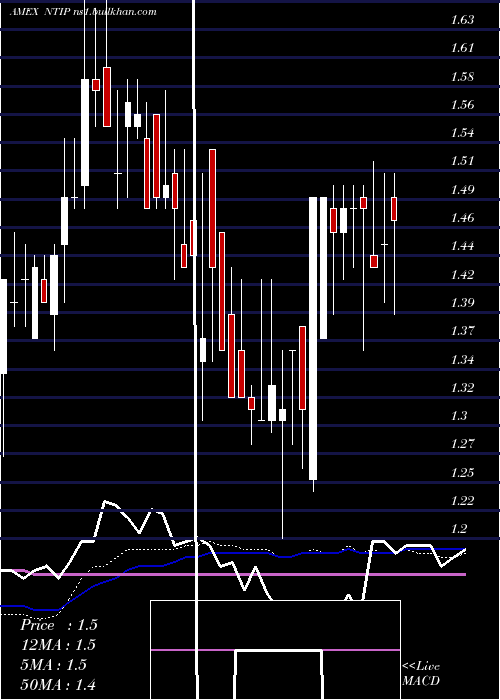Select the 1.37 price axis label

pos(462,331)
